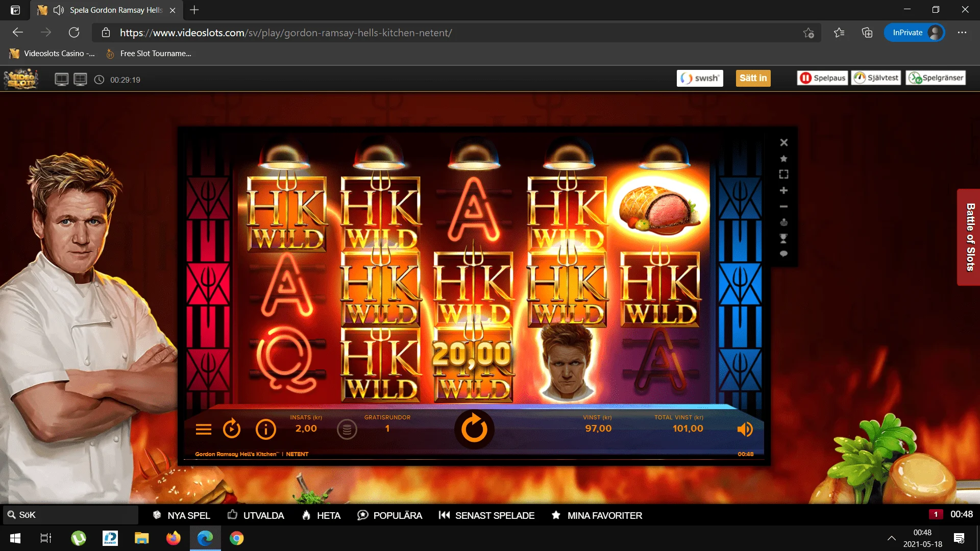The image size is (980, 551).
Task: Select the single-screen view icon
Action: [x=62, y=80]
